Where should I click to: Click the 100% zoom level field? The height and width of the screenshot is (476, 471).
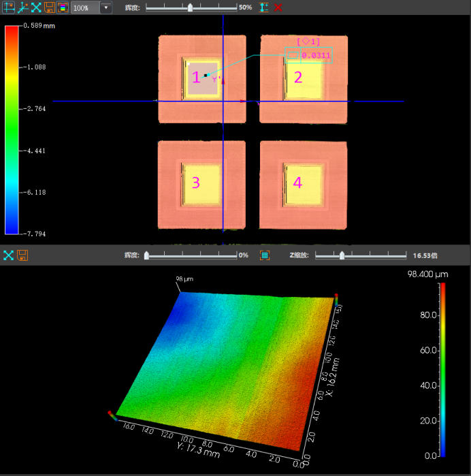pos(84,7)
